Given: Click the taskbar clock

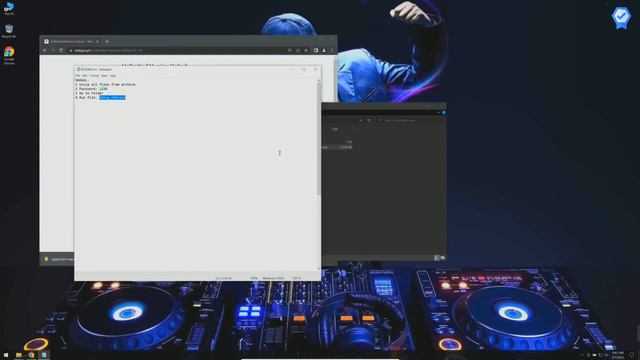Looking at the screenshot, I should click(618, 355).
